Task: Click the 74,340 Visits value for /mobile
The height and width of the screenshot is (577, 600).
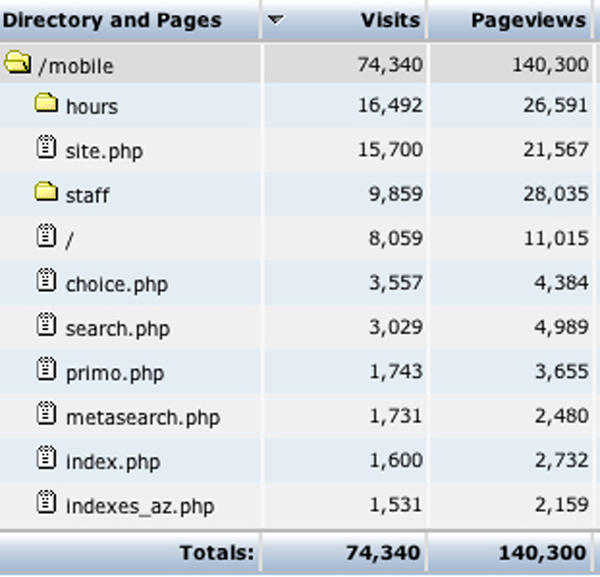Action: [389, 67]
